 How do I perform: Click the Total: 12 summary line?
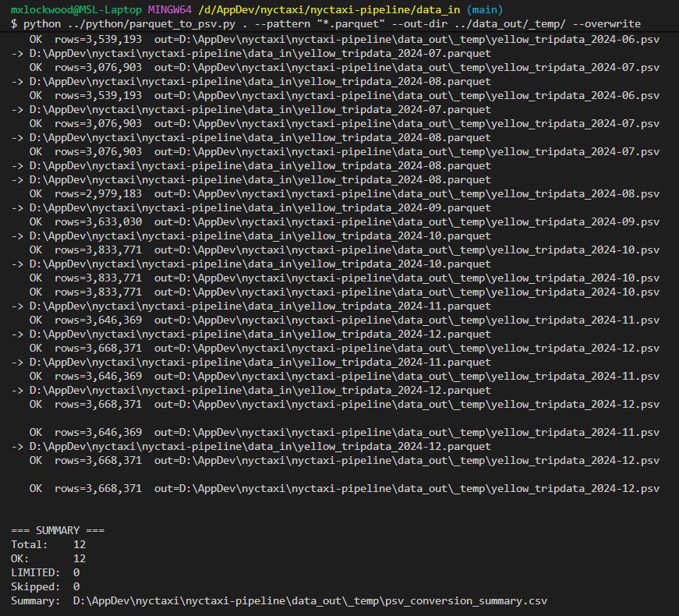point(48,544)
